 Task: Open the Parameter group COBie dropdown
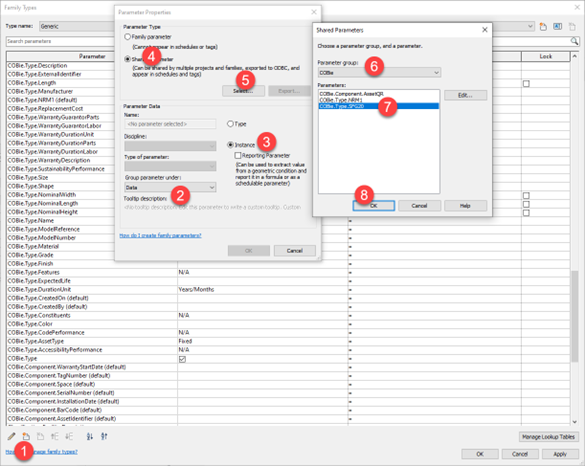(x=379, y=72)
